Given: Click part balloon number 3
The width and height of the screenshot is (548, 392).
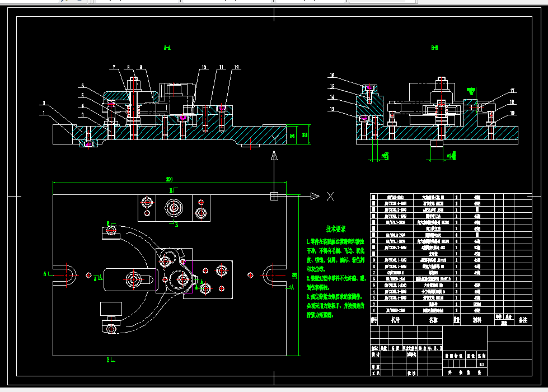Looking at the screenshot, I should click(82, 114).
